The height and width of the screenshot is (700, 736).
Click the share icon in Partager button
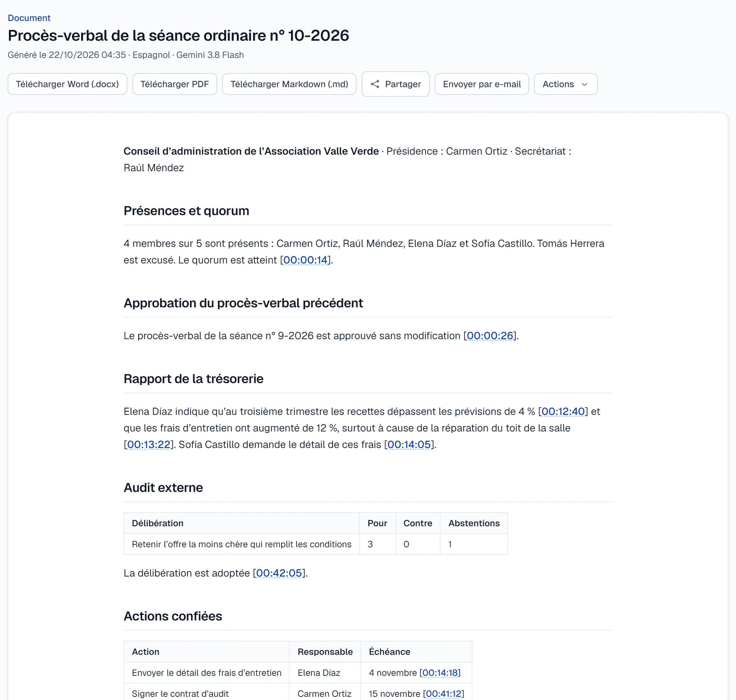375,84
